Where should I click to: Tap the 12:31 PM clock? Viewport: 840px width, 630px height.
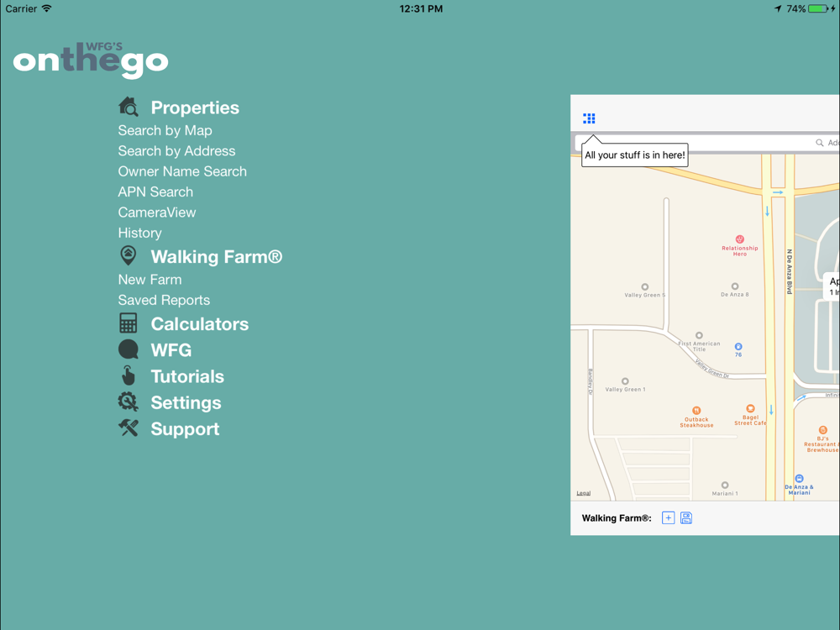pyautogui.click(x=421, y=8)
